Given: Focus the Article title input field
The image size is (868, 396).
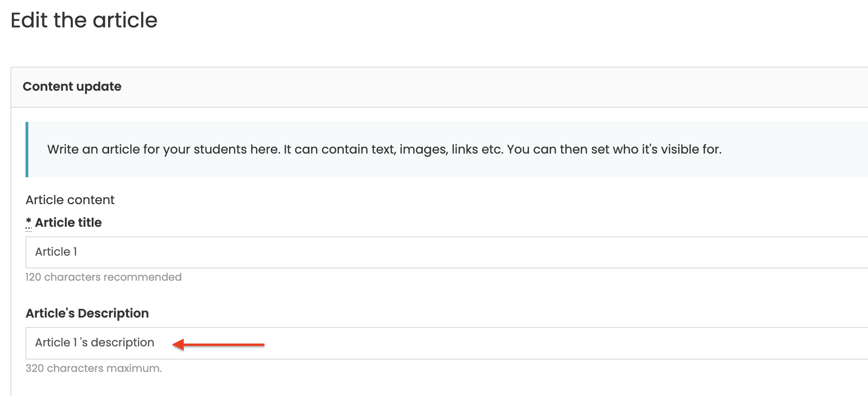Looking at the screenshot, I should tap(447, 252).
